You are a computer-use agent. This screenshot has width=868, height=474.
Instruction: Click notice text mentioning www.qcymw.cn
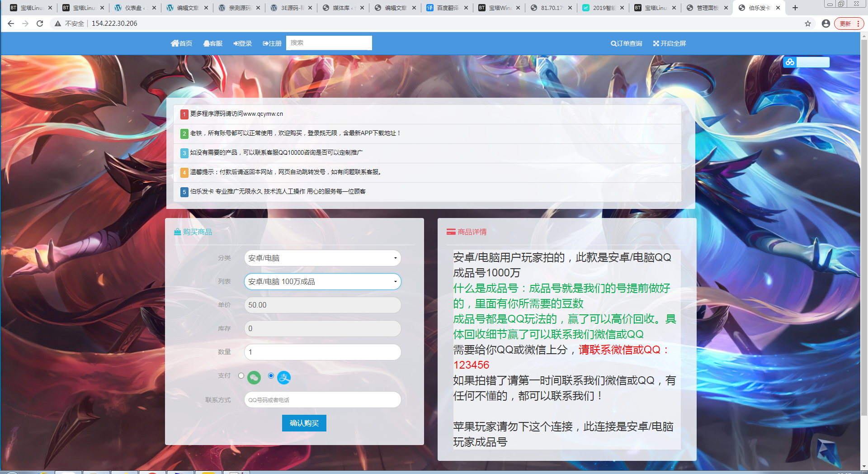click(236, 114)
